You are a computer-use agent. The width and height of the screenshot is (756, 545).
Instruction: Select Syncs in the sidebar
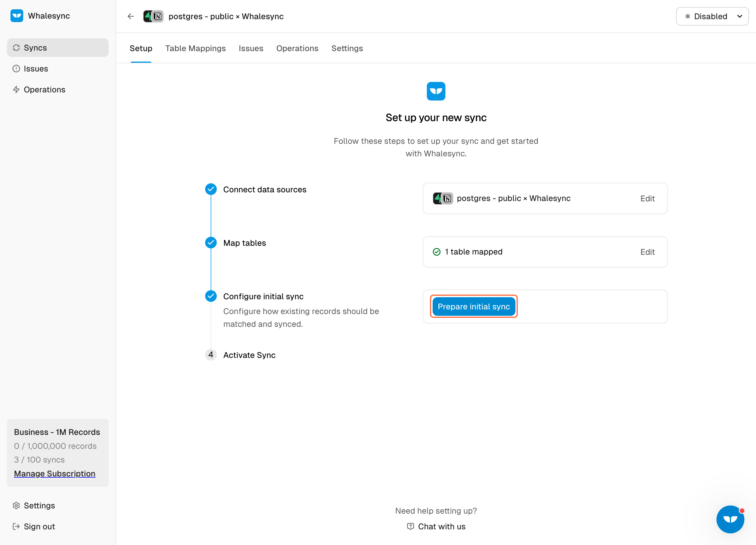(58, 48)
